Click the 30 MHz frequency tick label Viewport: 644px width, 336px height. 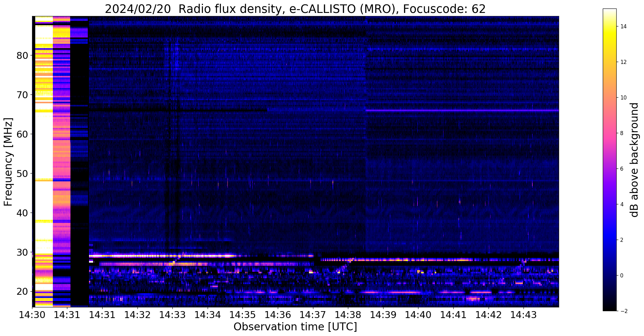tap(22, 252)
